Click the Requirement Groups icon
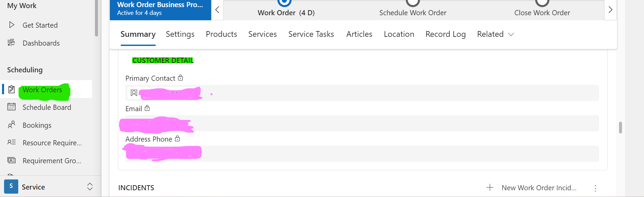The height and width of the screenshot is (197, 644). tap(11, 160)
